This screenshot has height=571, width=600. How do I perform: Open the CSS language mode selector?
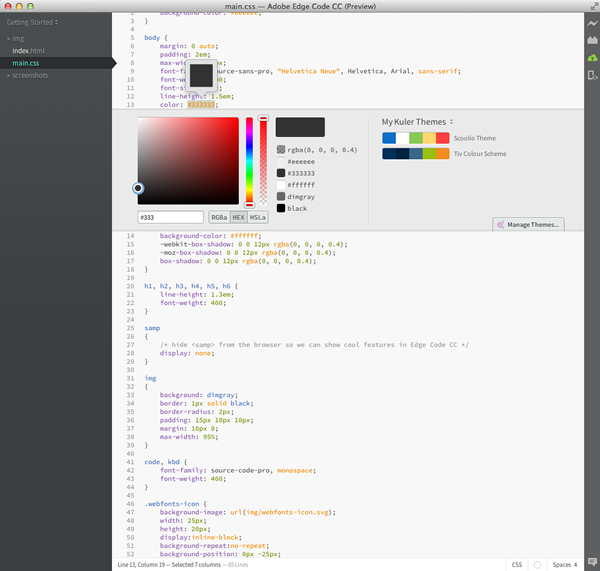[517, 565]
